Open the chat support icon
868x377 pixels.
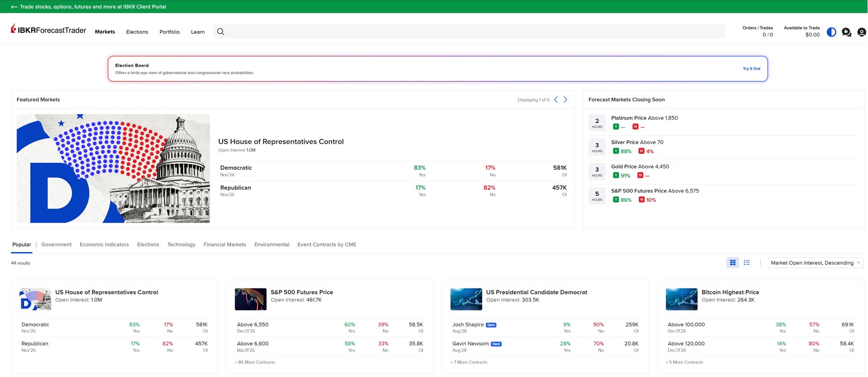tap(847, 32)
